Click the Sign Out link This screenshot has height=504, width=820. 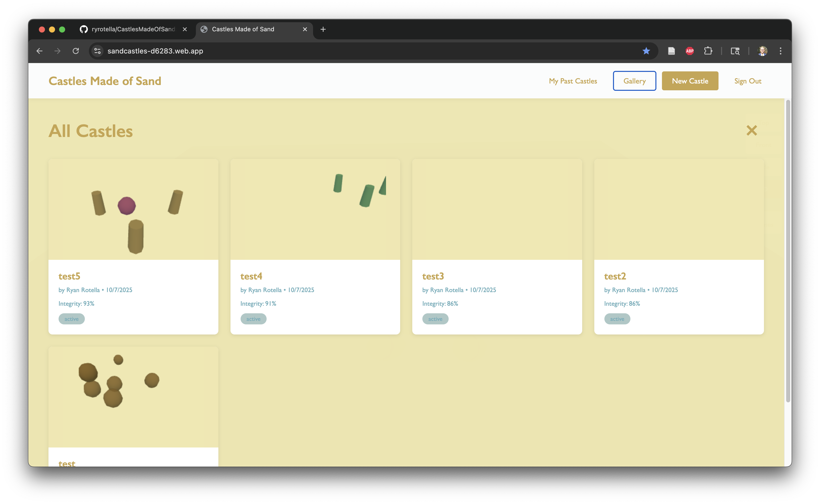pos(747,81)
